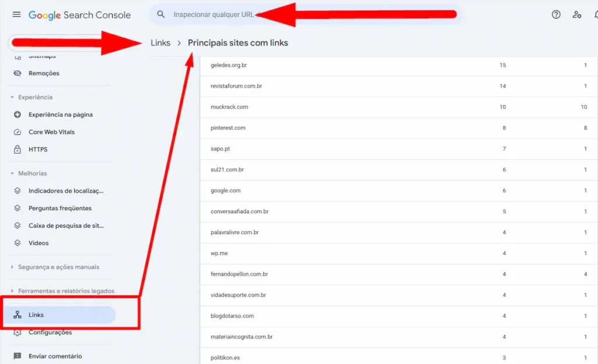The image size is (598, 364).
Task: Click the Google Search Console logo
Action: click(79, 15)
